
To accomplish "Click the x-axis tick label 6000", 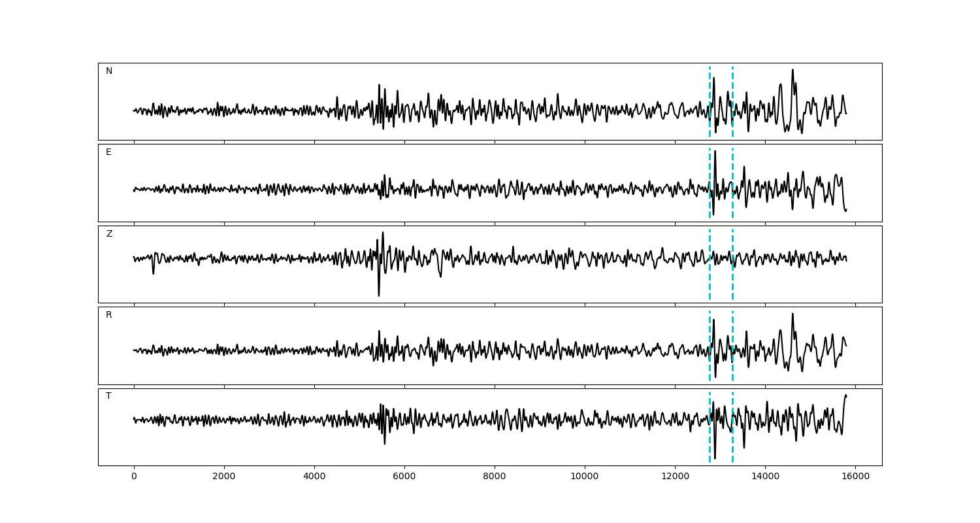I will coord(404,477).
